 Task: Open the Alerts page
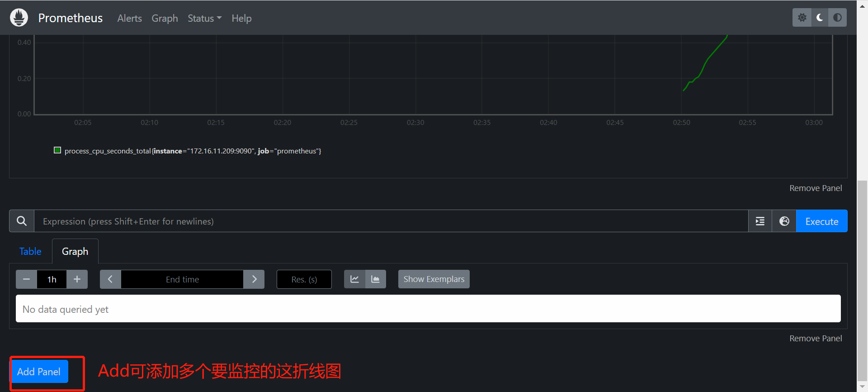tap(129, 18)
